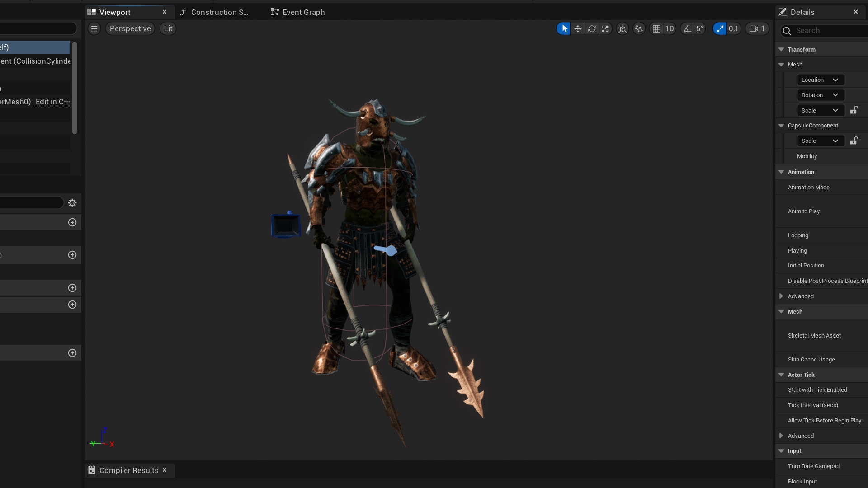
Task: Unlock Mesh scale ratio lock
Action: [x=854, y=110]
